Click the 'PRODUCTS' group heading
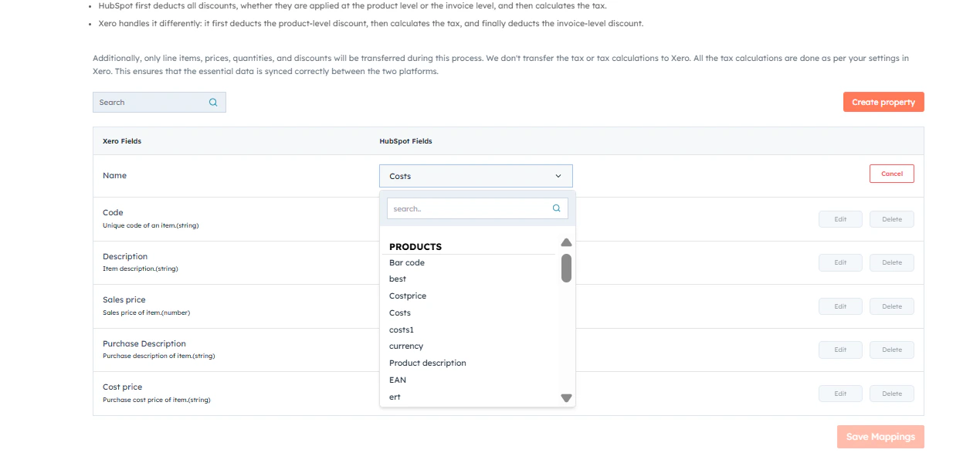 (x=415, y=247)
